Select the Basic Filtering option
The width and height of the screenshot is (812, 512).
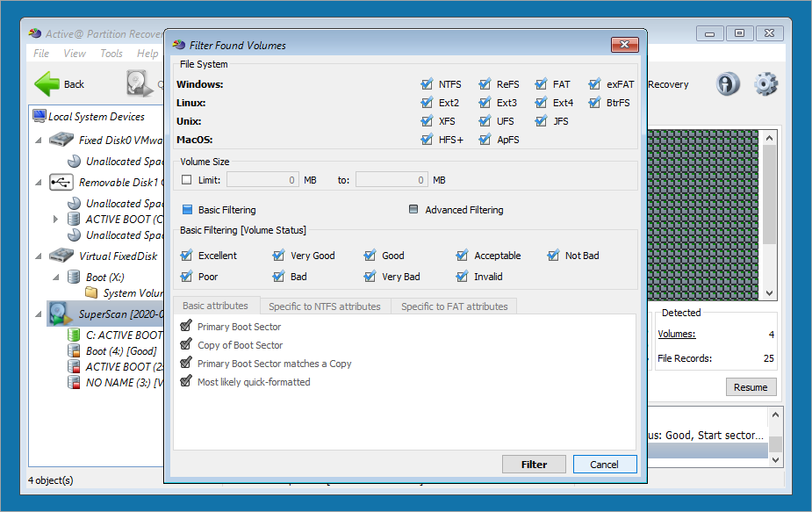(x=188, y=209)
